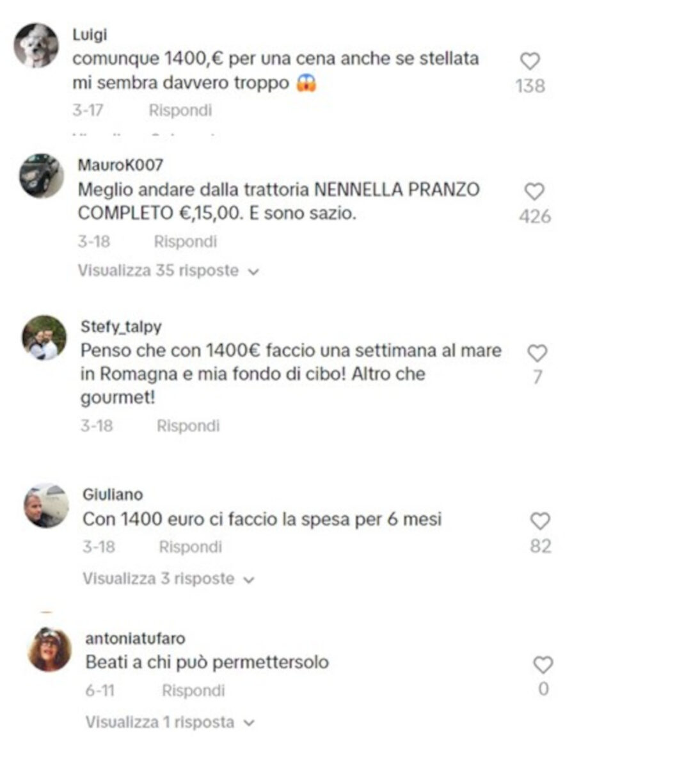This screenshot has width=700, height=768.
Task: Like Luigi's comment with heart icon
Action: [530, 61]
